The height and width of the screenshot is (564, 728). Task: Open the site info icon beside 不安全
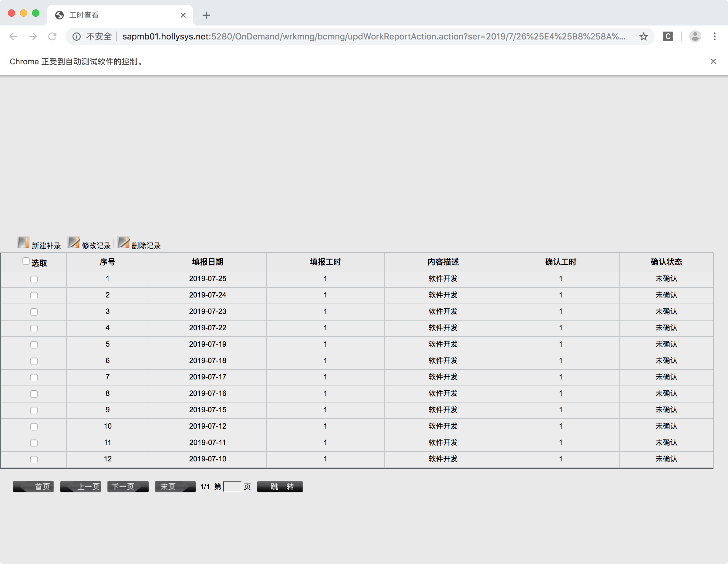click(77, 36)
